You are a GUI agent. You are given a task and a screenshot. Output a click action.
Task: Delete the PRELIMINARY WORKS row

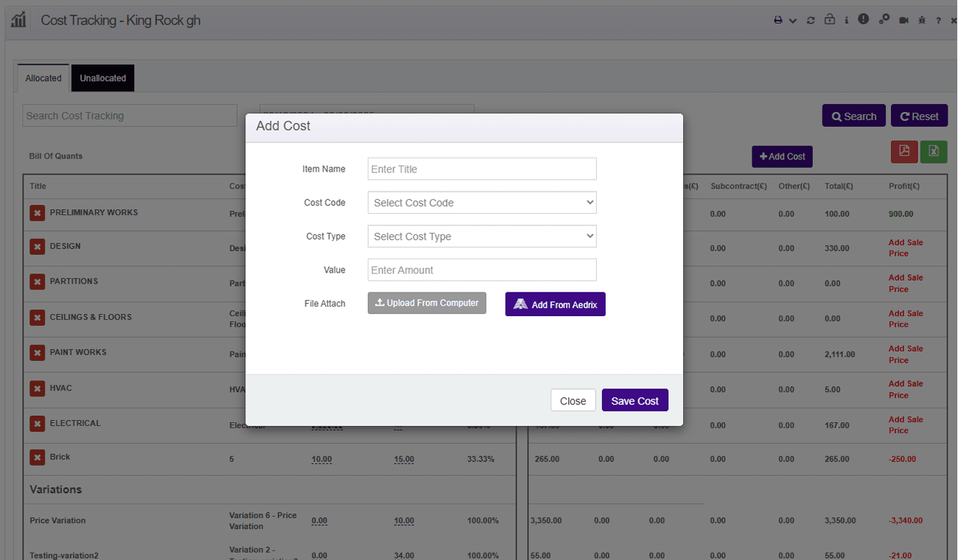coord(37,213)
